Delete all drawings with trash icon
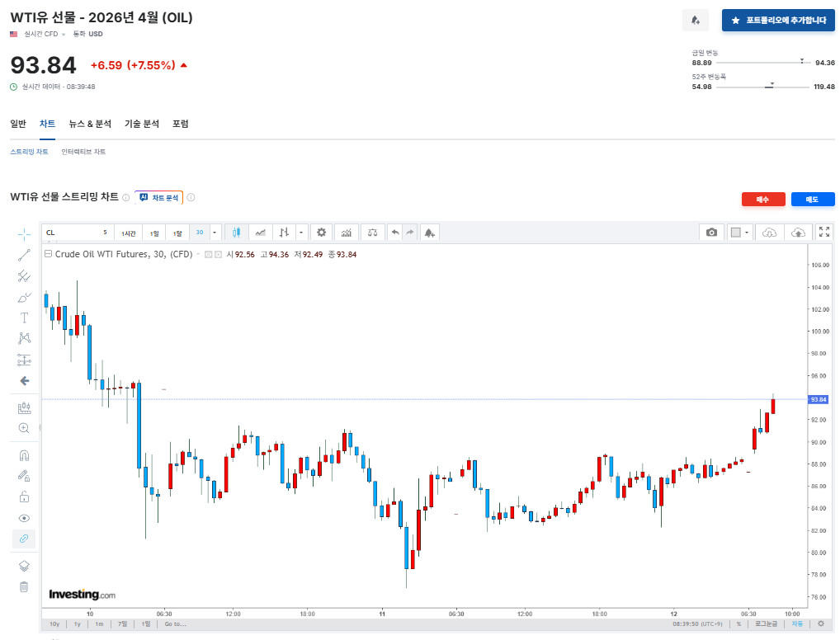Viewport: 840px width, 640px height. coord(24,587)
